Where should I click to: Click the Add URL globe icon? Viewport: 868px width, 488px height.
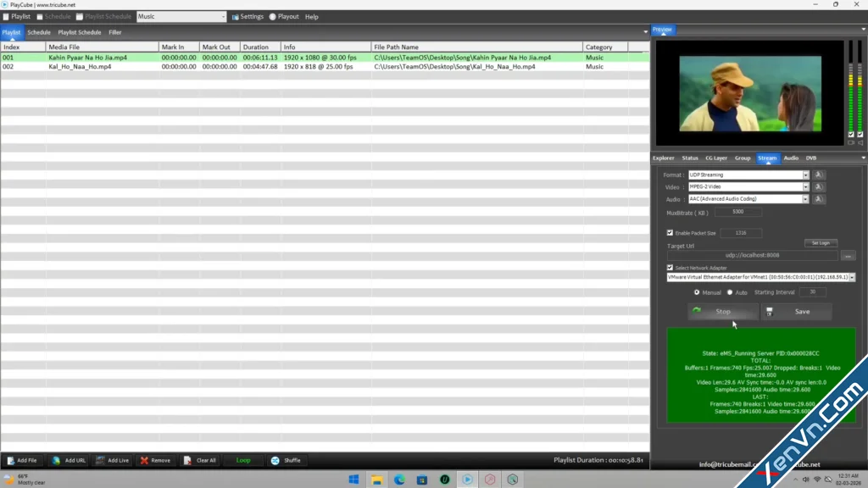pos(56,460)
